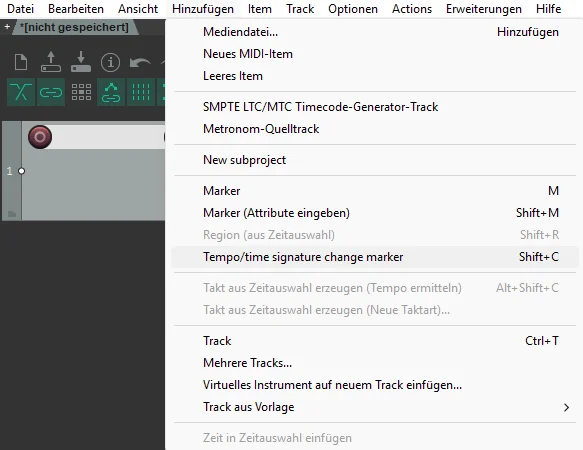
Task: Click the Open project upload-arrow icon
Action: pyautogui.click(x=51, y=62)
